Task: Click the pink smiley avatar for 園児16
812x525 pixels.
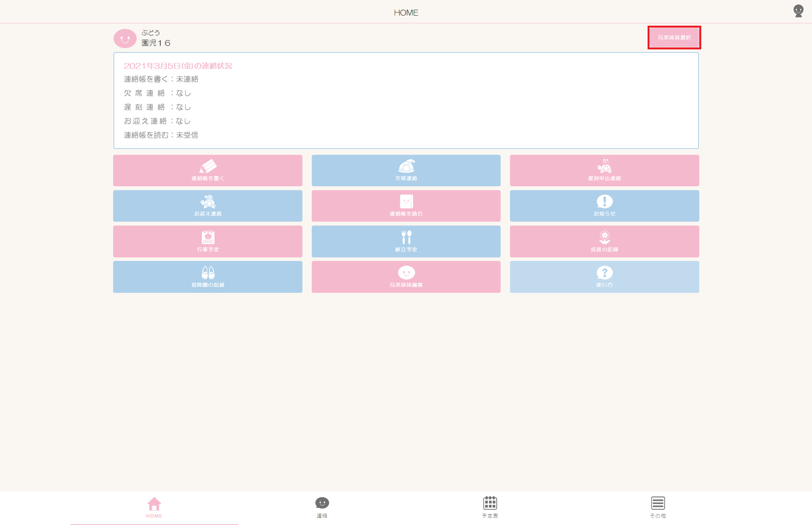Action: point(125,38)
